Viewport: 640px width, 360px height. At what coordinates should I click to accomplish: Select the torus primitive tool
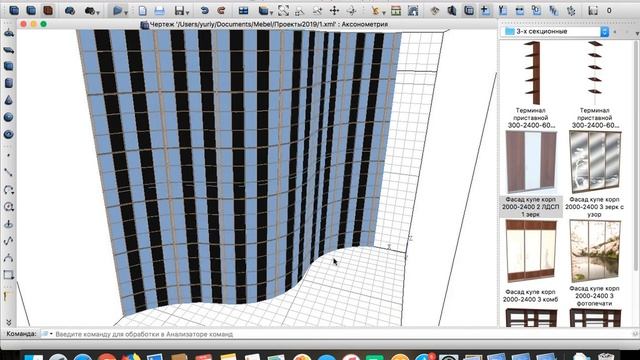pos(9,134)
